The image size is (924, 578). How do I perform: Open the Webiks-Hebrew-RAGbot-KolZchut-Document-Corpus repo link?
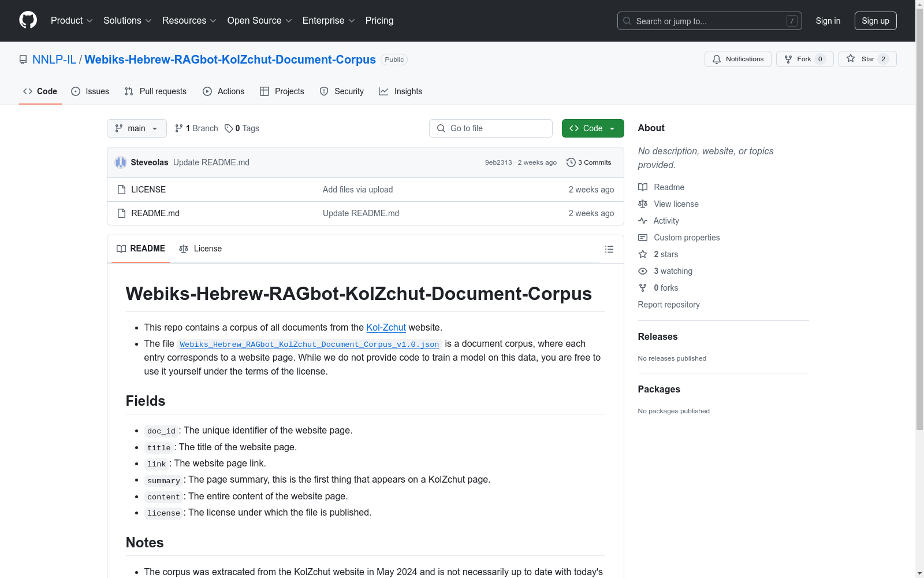[230, 60]
